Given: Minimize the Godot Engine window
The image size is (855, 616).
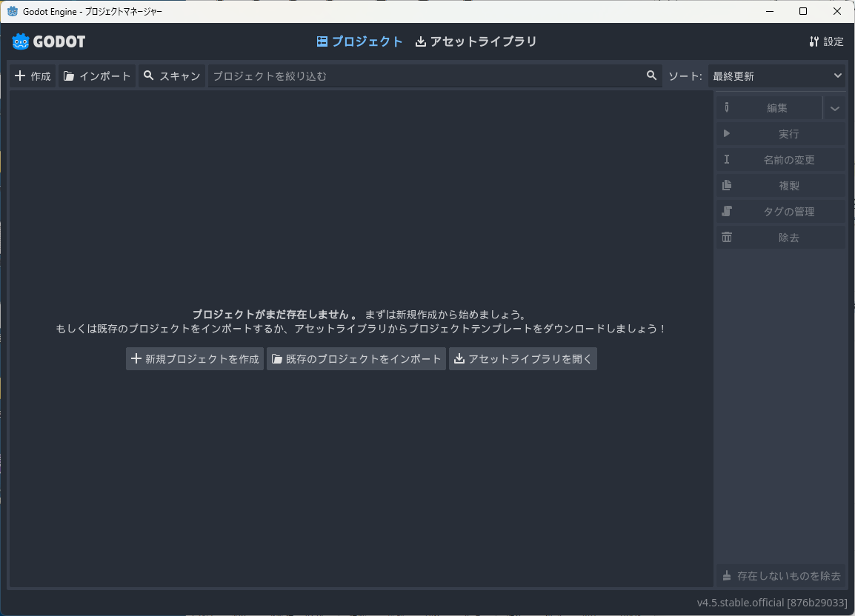Looking at the screenshot, I should (x=769, y=11).
